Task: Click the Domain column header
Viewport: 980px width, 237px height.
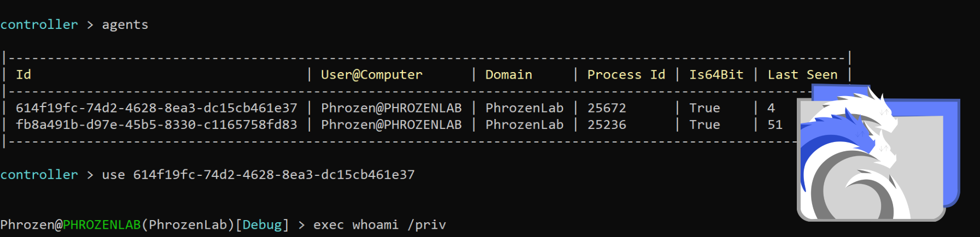Action: 509,75
